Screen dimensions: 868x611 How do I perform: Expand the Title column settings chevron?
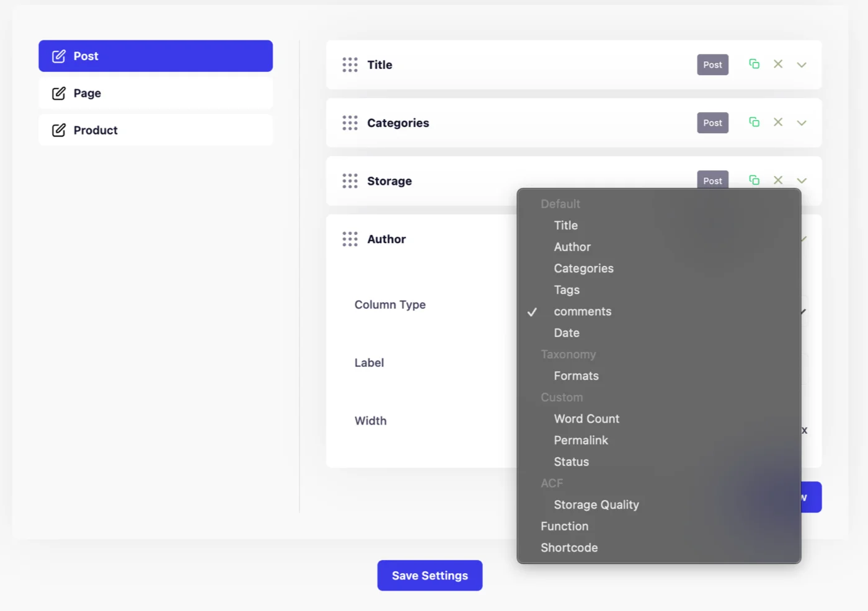tap(802, 64)
